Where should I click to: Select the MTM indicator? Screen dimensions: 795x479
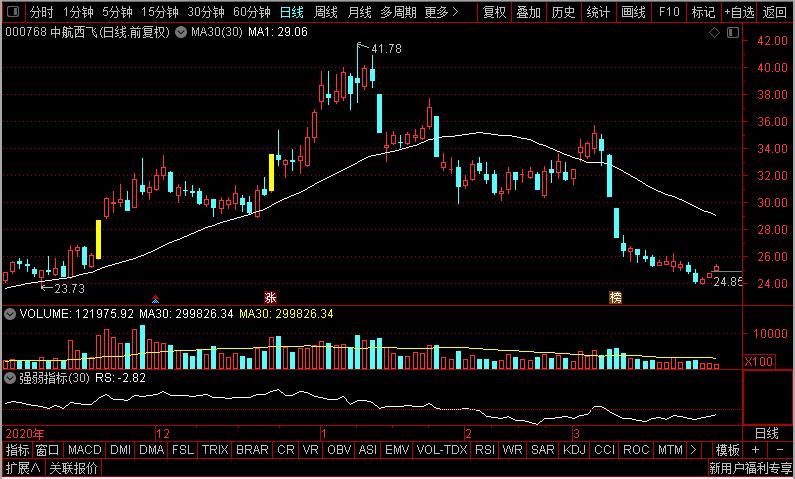[670, 450]
